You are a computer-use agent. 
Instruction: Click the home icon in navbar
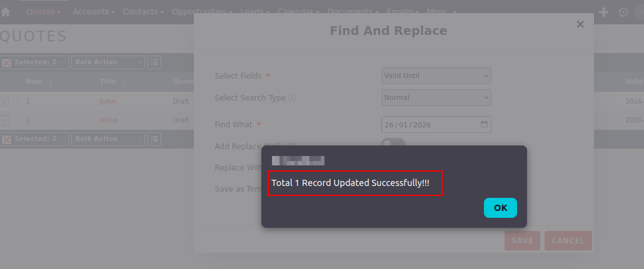click(6, 12)
